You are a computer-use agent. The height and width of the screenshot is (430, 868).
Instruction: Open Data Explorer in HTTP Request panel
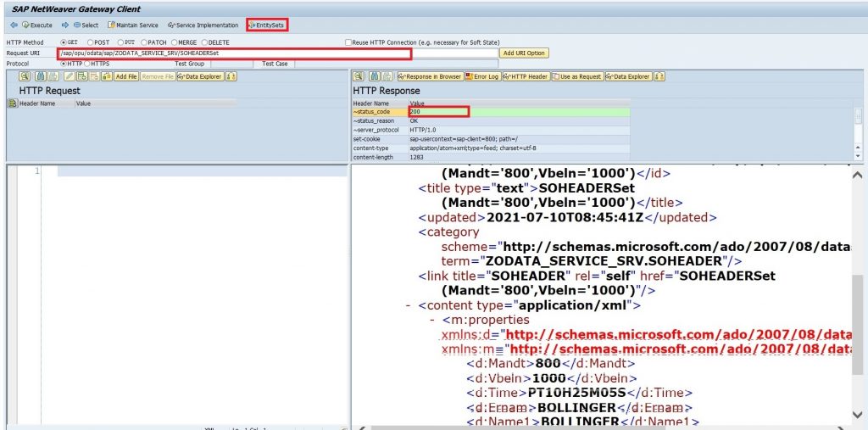point(200,76)
